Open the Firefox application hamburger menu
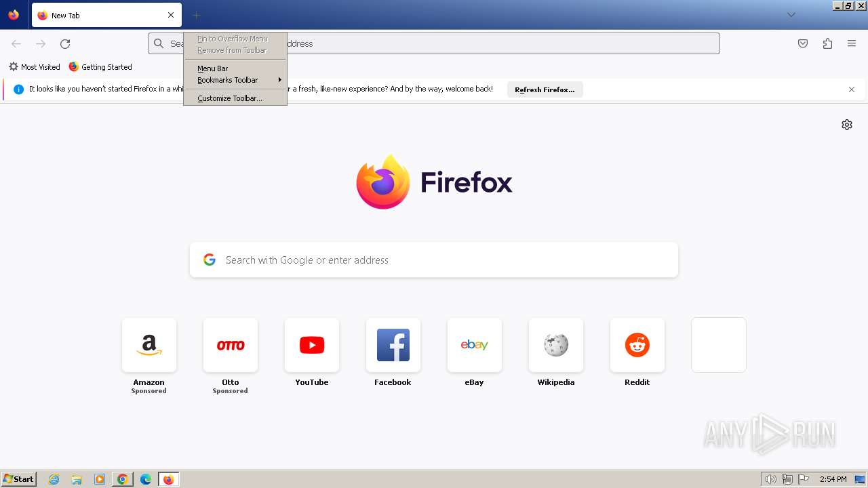Screen dimensions: 868x488 tap(852, 43)
